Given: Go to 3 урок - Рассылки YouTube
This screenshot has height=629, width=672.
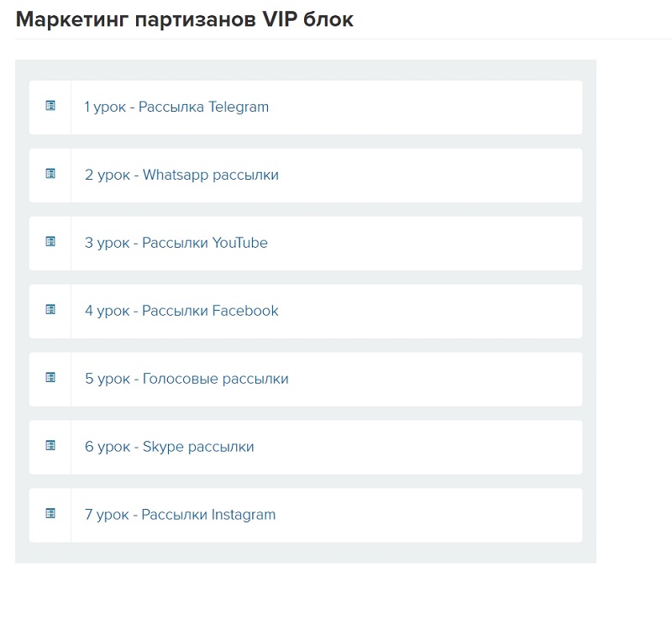Looking at the screenshot, I should coord(176,244).
